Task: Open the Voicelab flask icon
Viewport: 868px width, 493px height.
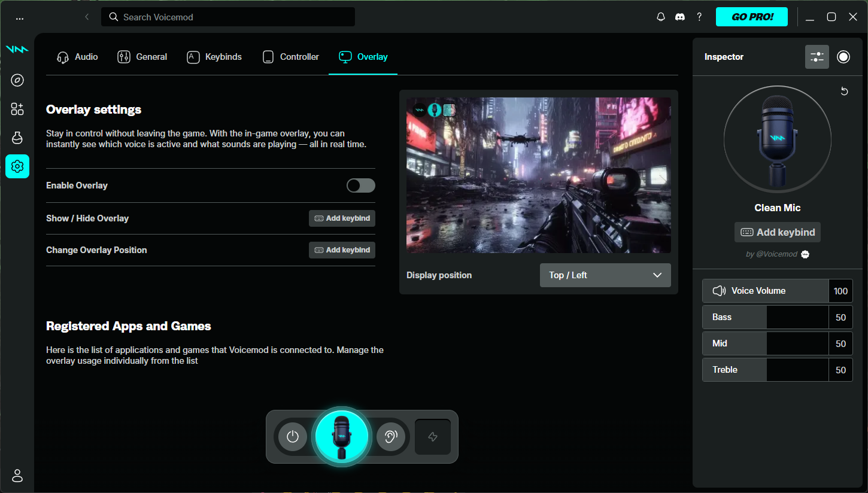Action: (17, 138)
